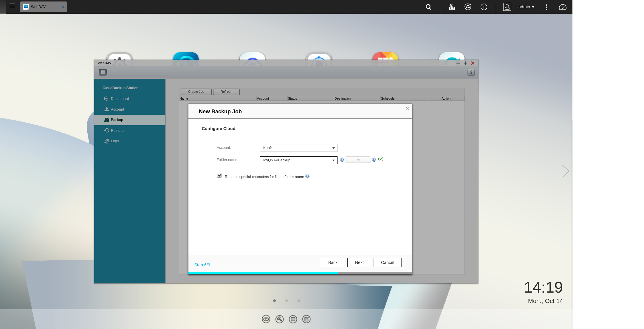Screen dimensions: 644x329
Task: Click the Account sidebar icon
Action: [x=106, y=109]
